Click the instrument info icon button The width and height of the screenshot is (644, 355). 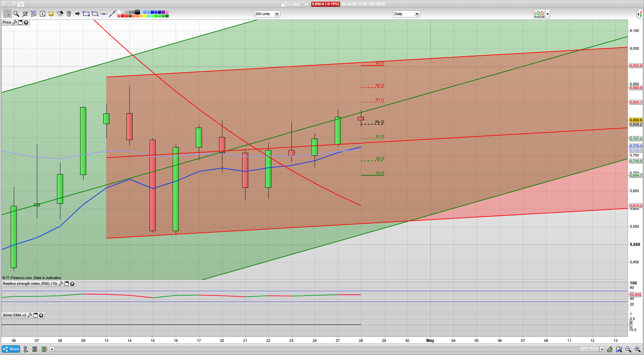(x=306, y=4)
